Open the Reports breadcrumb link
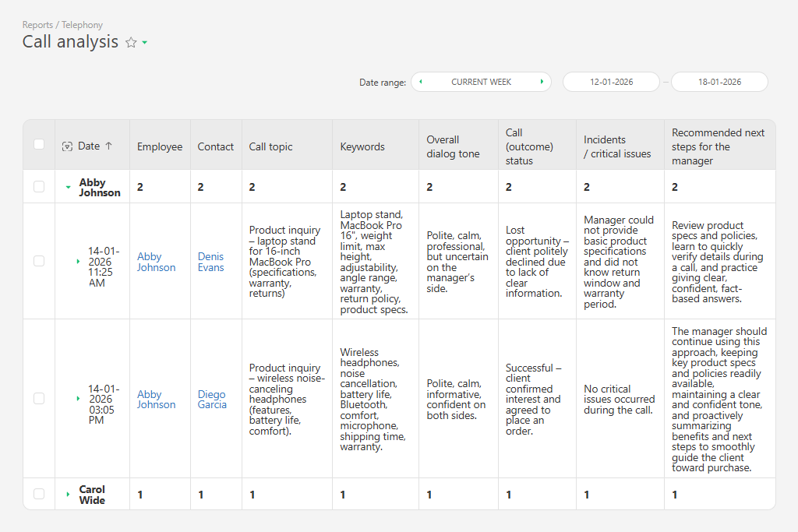The image size is (798, 532). point(37,25)
